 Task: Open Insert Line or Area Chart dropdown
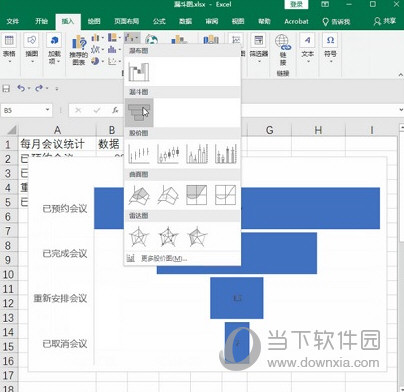click(97, 50)
